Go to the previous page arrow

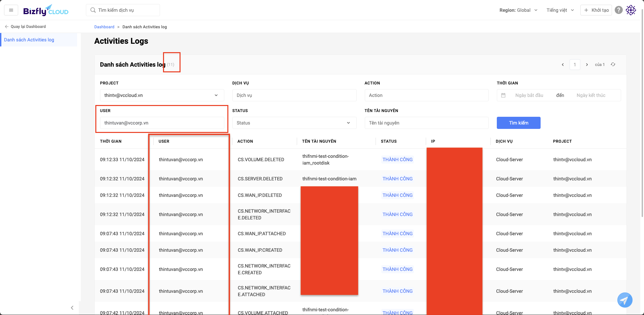point(562,65)
